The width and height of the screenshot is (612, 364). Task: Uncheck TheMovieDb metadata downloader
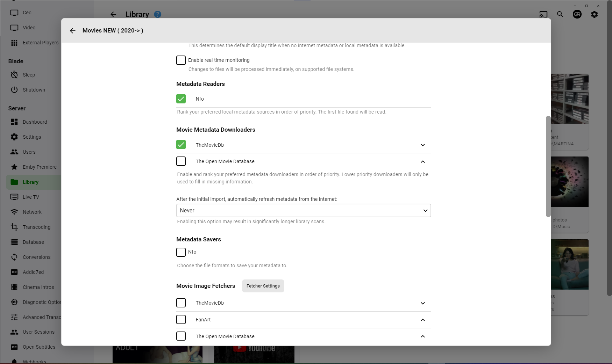tap(181, 145)
